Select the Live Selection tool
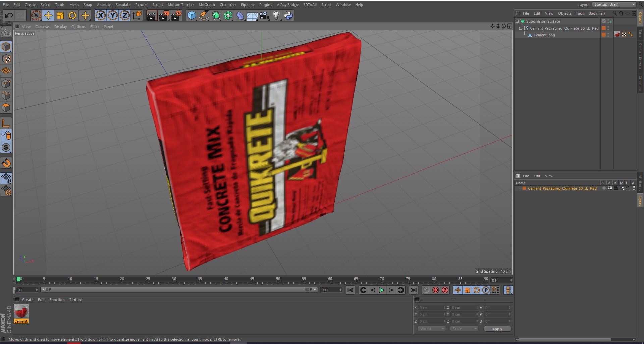 click(x=36, y=15)
